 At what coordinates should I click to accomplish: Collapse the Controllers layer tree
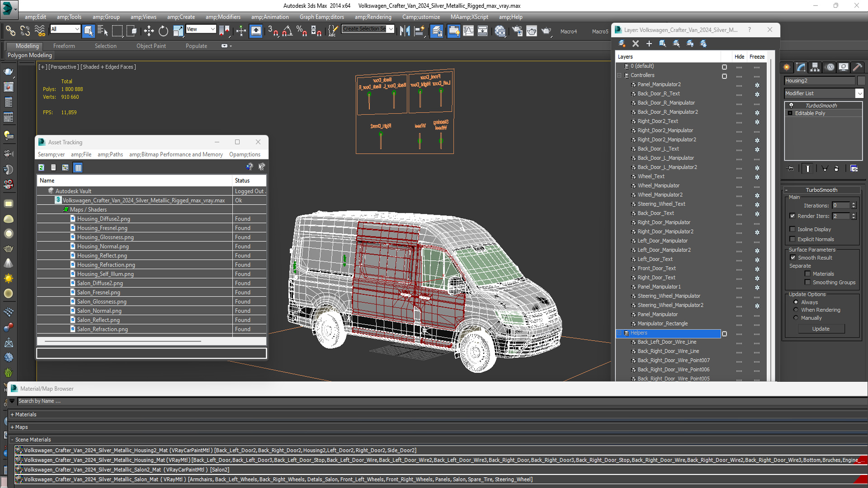coord(619,75)
